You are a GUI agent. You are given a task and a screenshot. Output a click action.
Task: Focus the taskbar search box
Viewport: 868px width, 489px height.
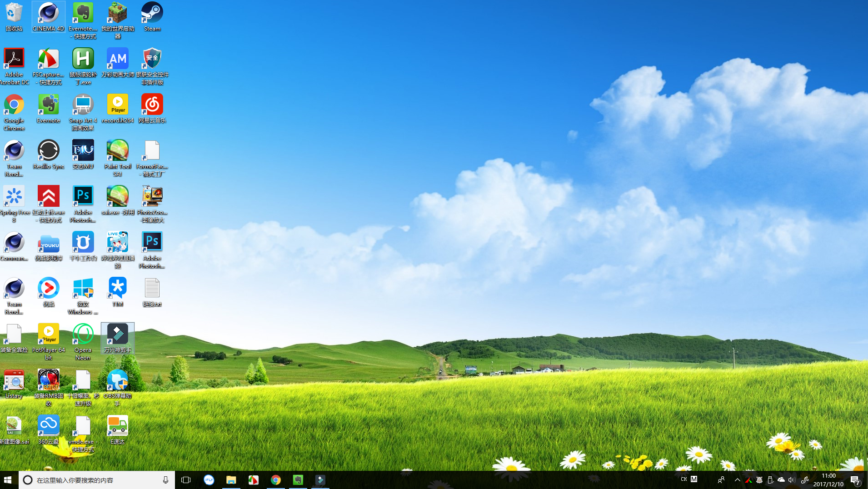96,480
